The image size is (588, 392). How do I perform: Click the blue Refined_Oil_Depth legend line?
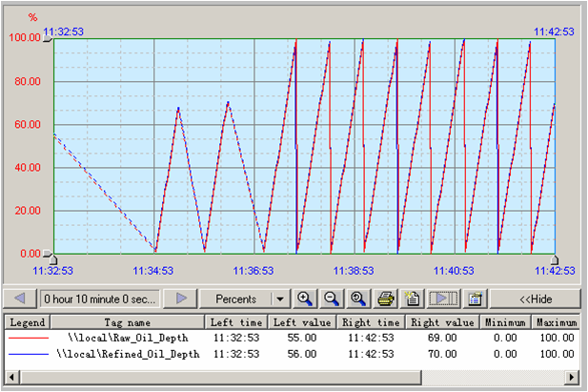click(x=29, y=354)
